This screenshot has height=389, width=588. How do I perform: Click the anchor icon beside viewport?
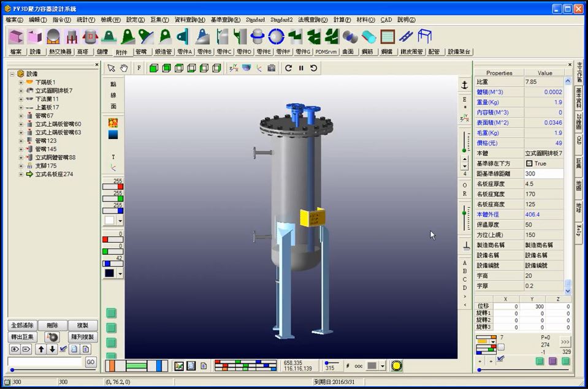(465, 85)
